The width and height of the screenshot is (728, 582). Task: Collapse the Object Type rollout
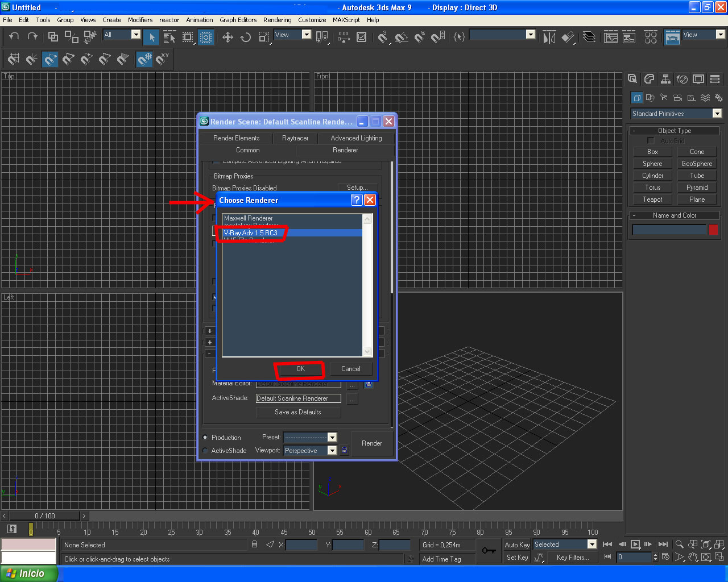pyautogui.click(x=675, y=131)
